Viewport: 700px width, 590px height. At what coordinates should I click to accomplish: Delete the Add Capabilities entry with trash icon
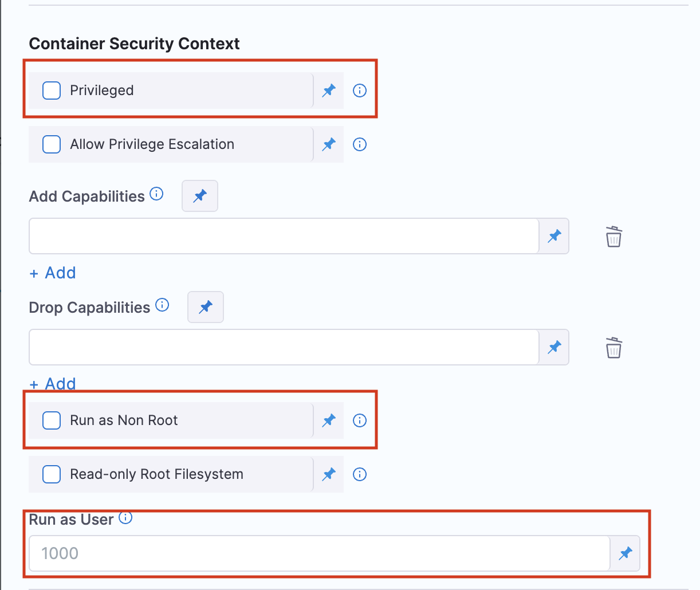click(614, 237)
